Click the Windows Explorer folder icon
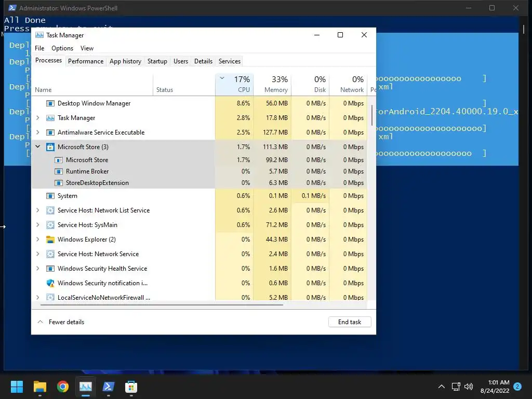The height and width of the screenshot is (399, 532). [50, 240]
